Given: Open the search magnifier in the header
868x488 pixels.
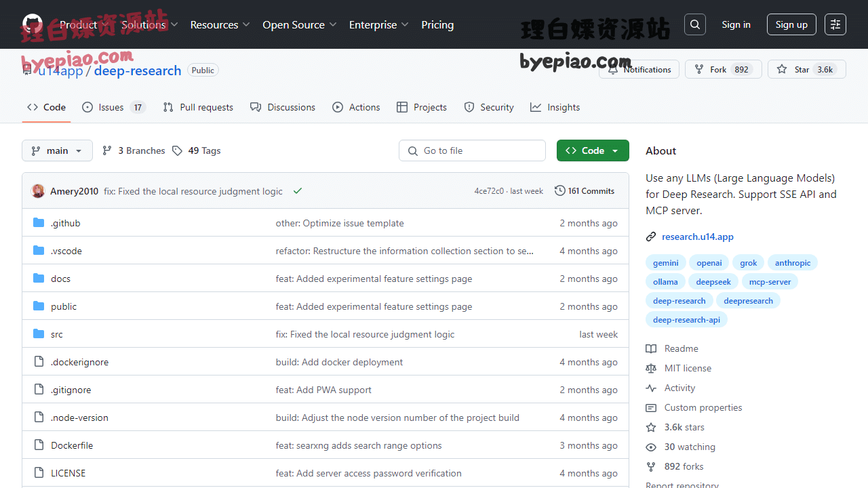Looking at the screenshot, I should [695, 24].
